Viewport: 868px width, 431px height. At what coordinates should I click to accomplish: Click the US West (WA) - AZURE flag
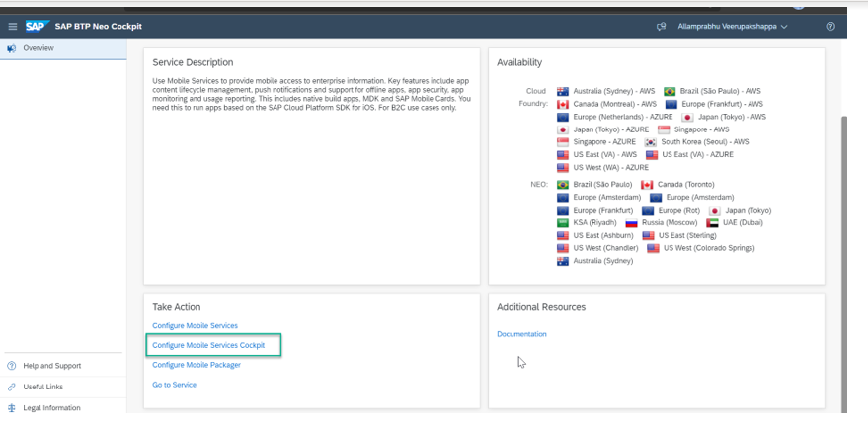point(563,168)
